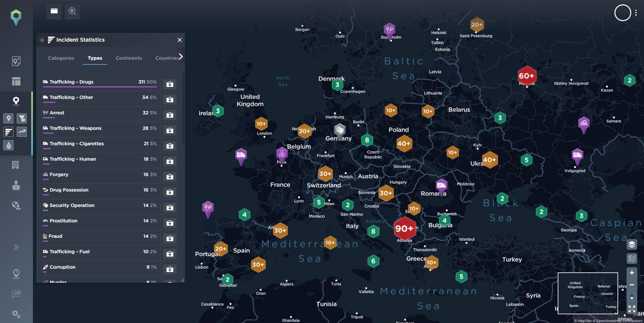Click the north compass arrow button
644x323 pixels.
click(632, 297)
